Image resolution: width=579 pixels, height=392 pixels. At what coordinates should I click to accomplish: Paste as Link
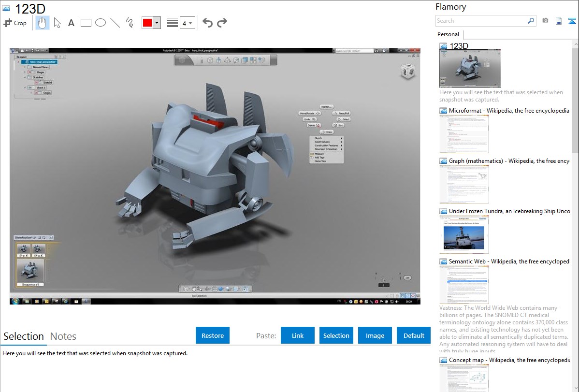coord(298,335)
